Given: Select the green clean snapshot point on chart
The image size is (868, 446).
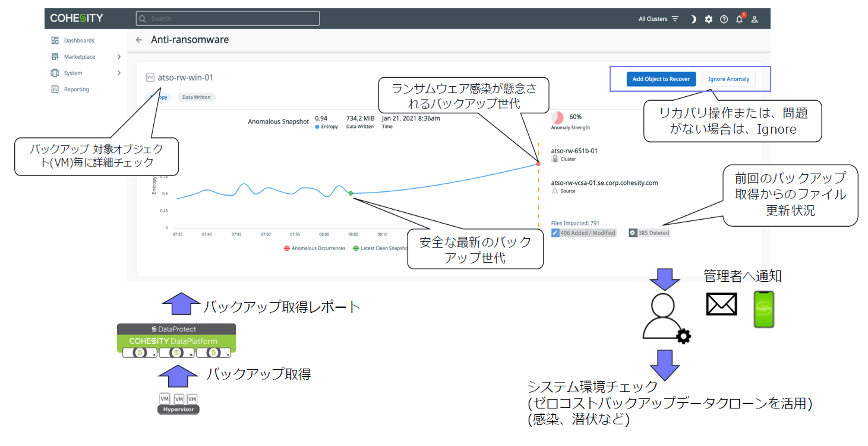Looking at the screenshot, I should [x=351, y=193].
